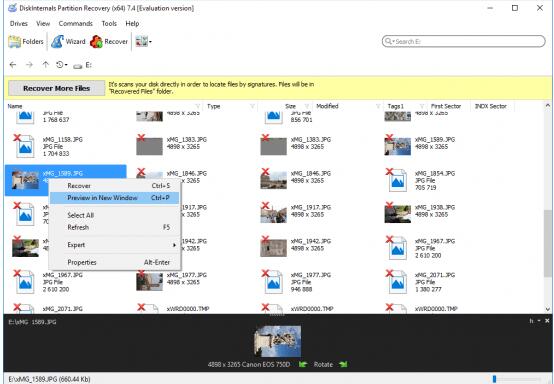Go forward with the right arrow
This screenshot has width=554, height=384.
(x=29, y=65)
